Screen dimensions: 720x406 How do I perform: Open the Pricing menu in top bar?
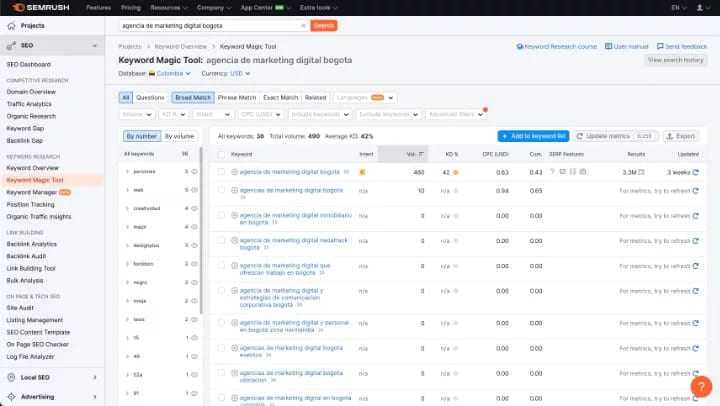coord(131,8)
